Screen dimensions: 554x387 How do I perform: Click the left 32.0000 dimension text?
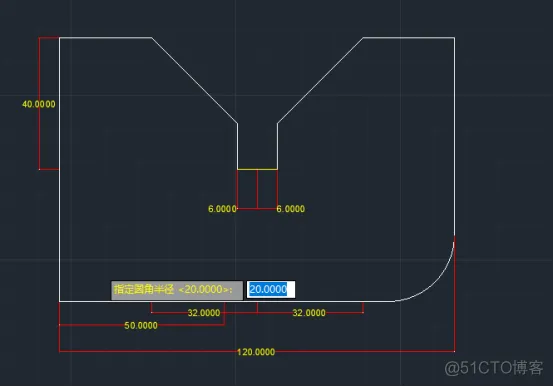204,313
